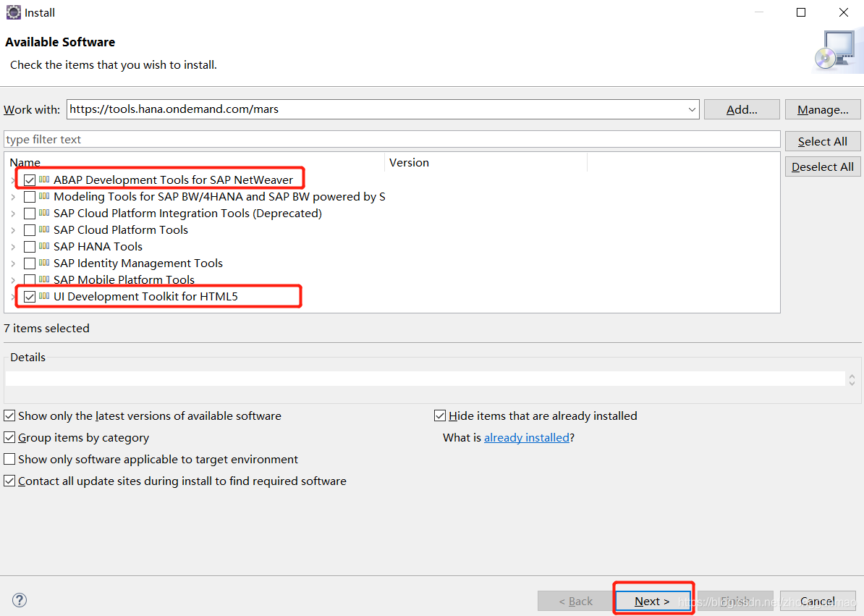Toggle Hide items that are already installed

(x=440, y=415)
